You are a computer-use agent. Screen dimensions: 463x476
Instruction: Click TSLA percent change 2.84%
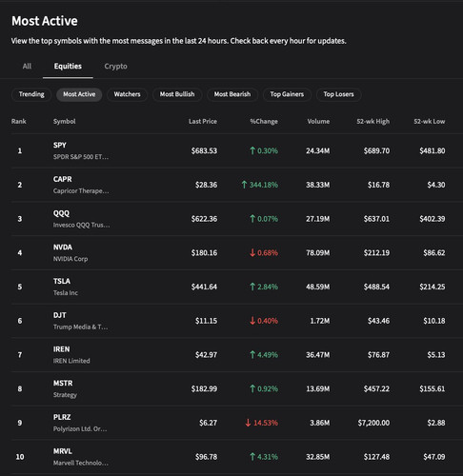(x=264, y=287)
